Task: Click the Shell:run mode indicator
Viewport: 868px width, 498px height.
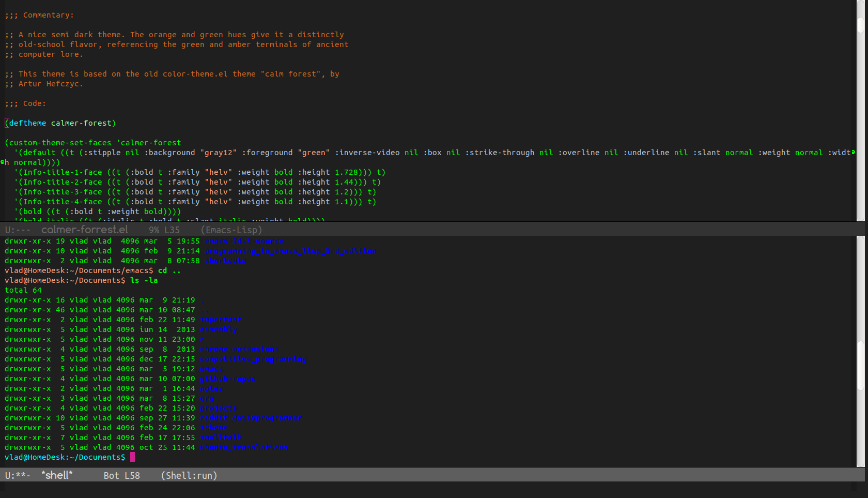Action: (x=189, y=476)
